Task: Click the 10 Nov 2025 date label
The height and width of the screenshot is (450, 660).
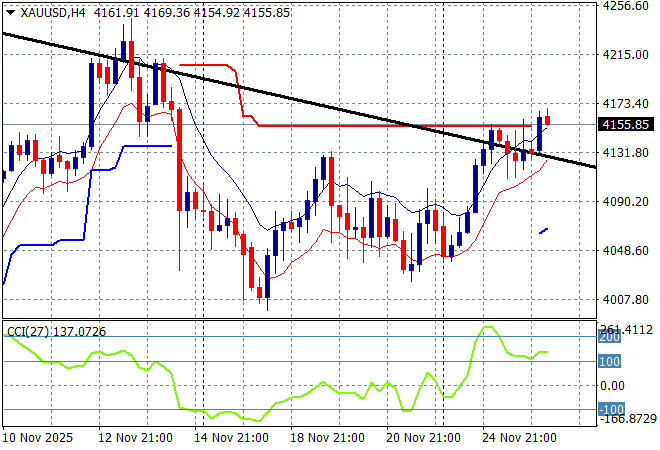Action: tap(37, 438)
